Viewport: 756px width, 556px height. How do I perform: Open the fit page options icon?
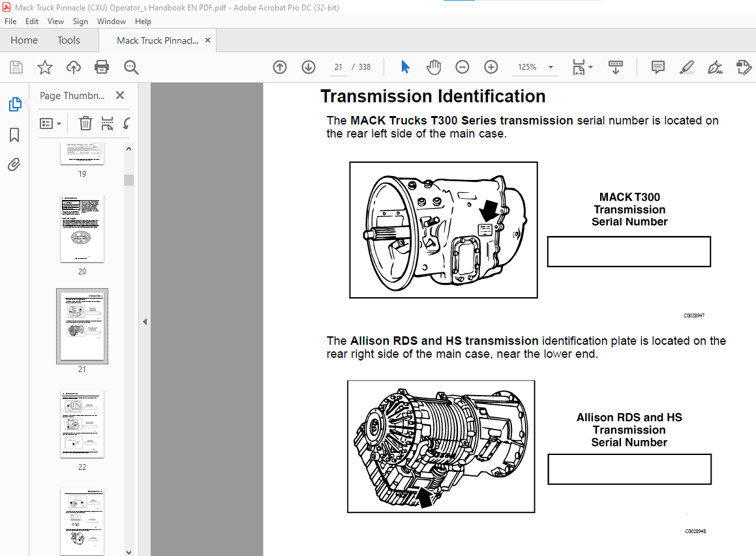(578, 67)
